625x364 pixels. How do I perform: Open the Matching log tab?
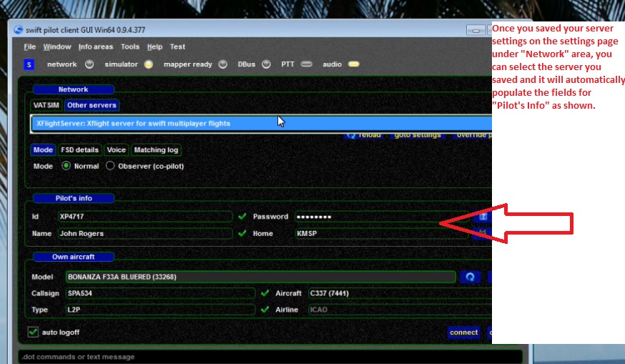(156, 150)
